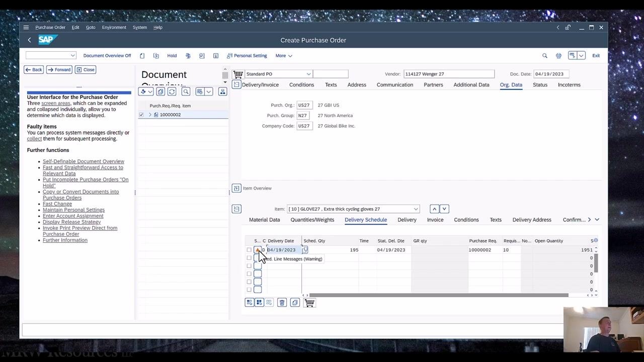Click the copy icon in Document Overview toolbar
This screenshot has width=644, height=362.
pyautogui.click(x=160, y=92)
